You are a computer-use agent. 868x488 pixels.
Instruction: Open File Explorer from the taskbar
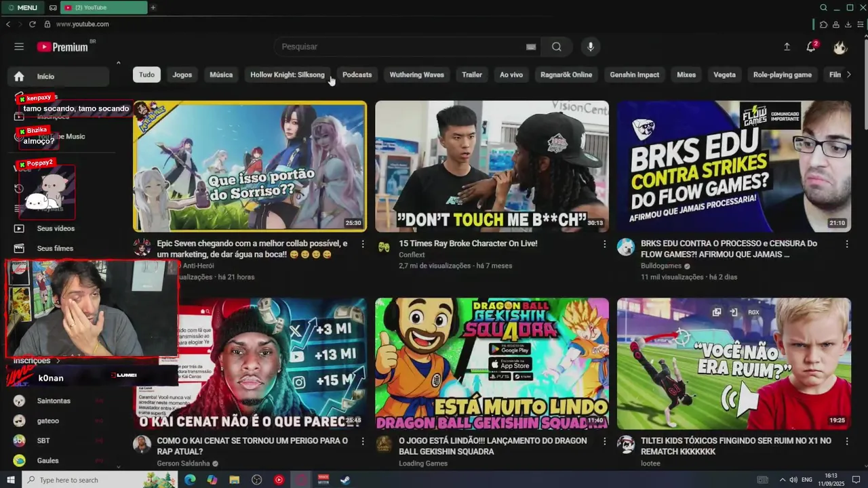pos(234,480)
